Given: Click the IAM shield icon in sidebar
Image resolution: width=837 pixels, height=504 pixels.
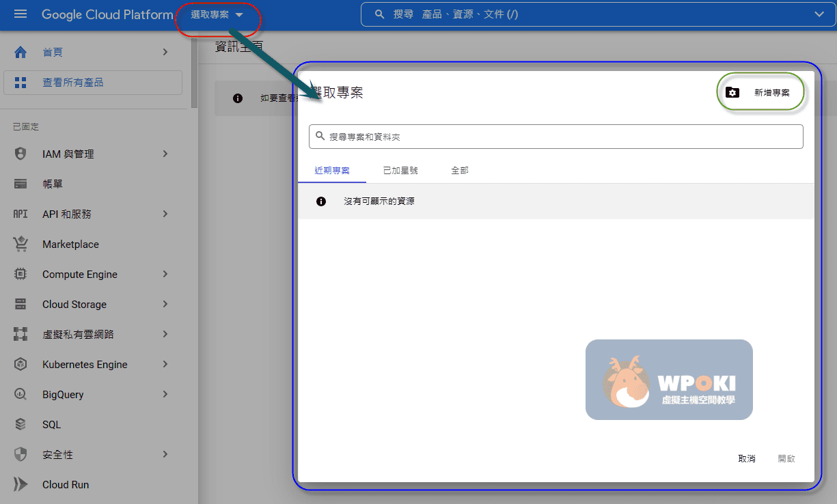Looking at the screenshot, I should coord(20,154).
